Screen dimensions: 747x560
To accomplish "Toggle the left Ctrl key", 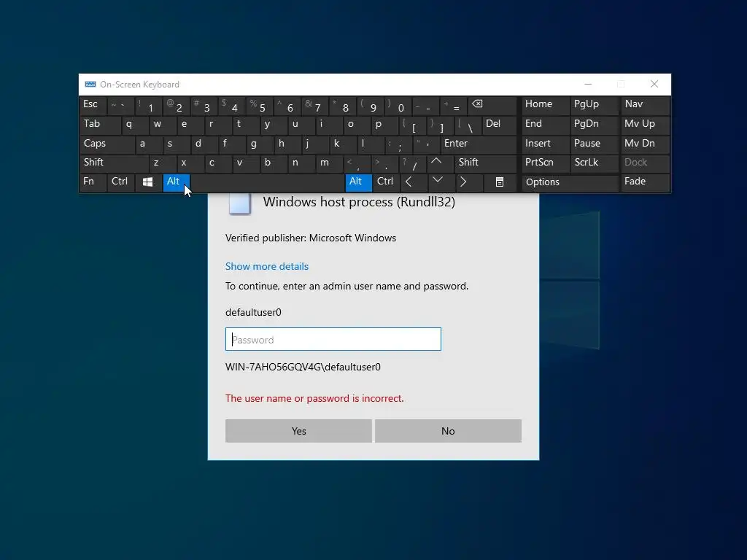I will (x=120, y=182).
